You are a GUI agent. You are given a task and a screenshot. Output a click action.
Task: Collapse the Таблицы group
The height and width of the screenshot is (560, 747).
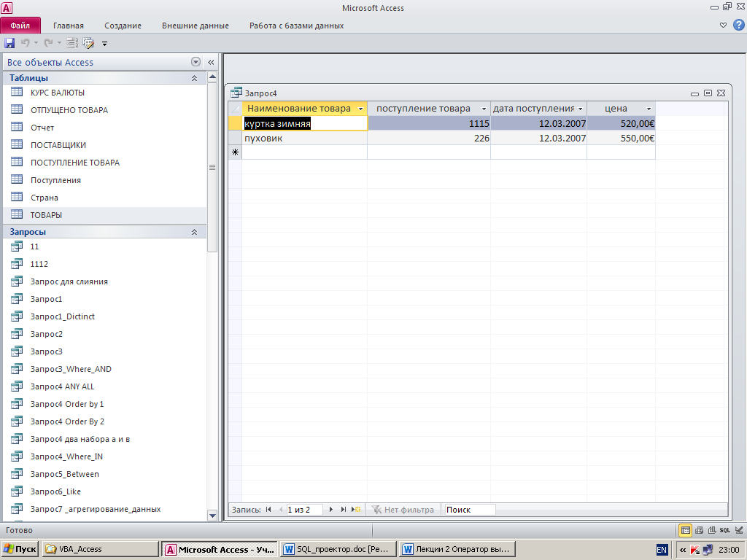194,78
